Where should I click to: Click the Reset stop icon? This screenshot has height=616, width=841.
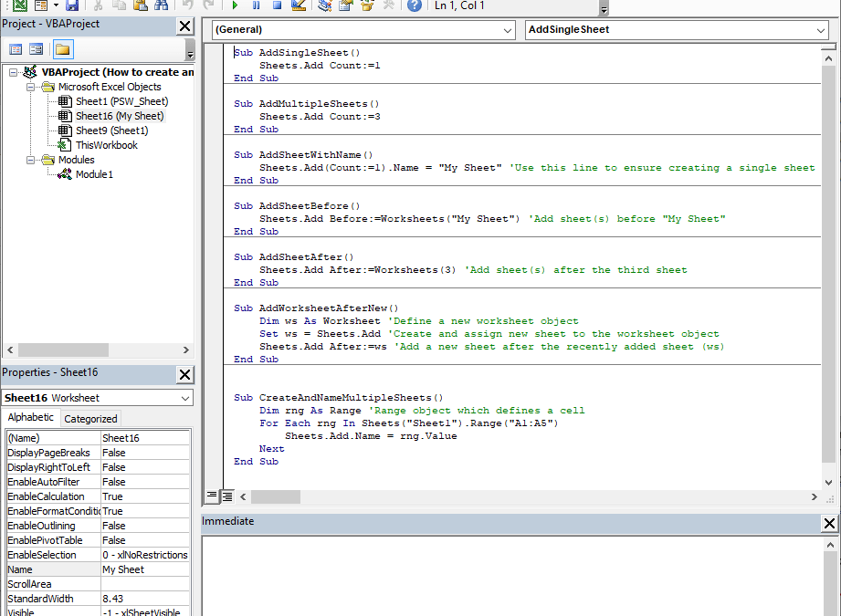[277, 5]
